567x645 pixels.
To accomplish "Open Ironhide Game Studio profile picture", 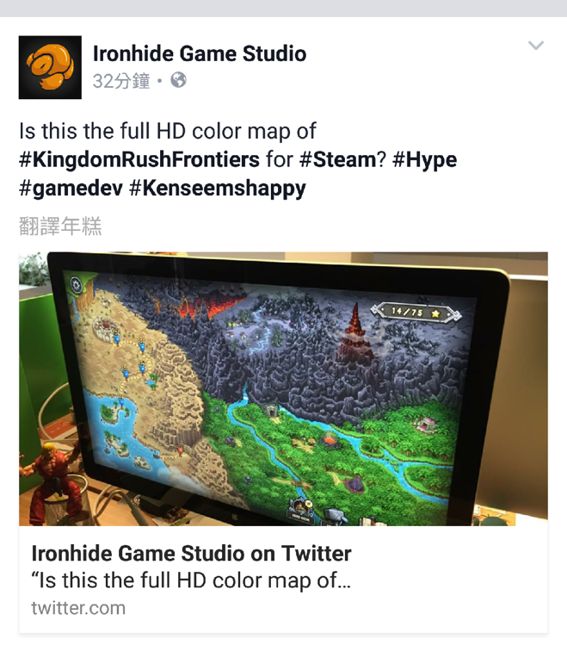I will click(x=50, y=67).
